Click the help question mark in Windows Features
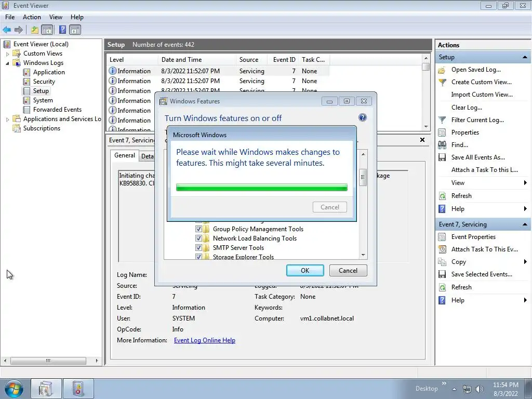The width and height of the screenshot is (532, 399). tap(362, 117)
